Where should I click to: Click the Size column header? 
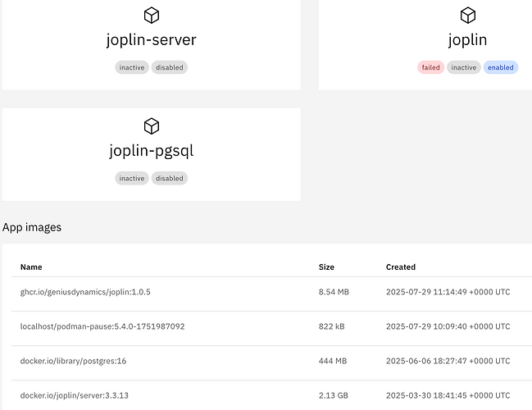[x=326, y=267]
